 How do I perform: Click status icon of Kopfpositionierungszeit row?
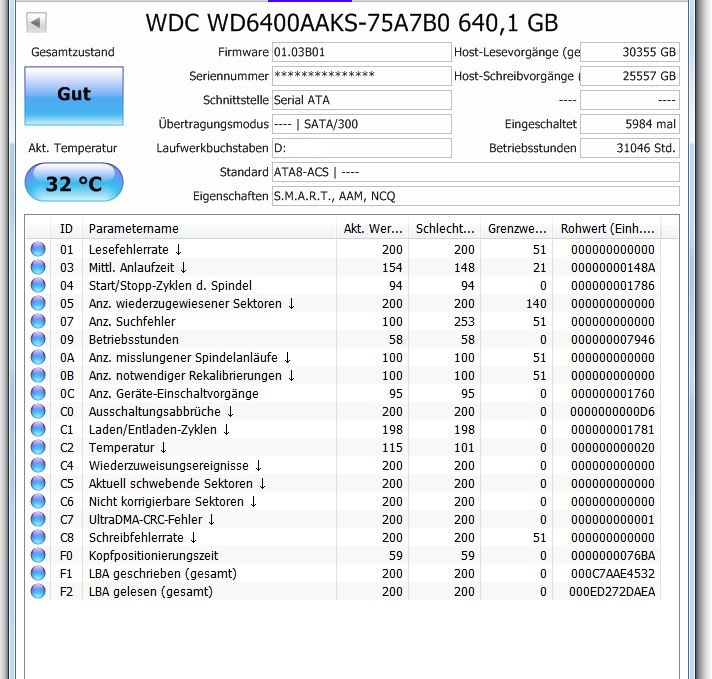tap(38, 555)
